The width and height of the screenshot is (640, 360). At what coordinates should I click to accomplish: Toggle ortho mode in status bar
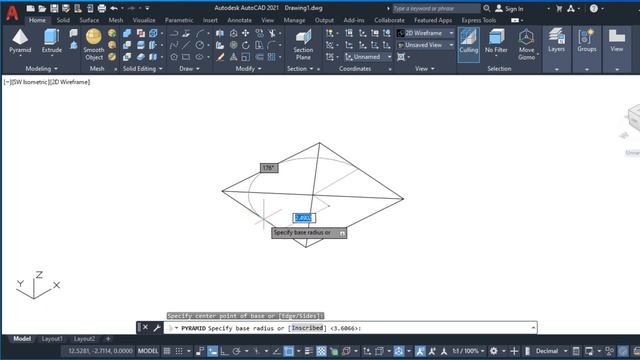tap(224, 351)
